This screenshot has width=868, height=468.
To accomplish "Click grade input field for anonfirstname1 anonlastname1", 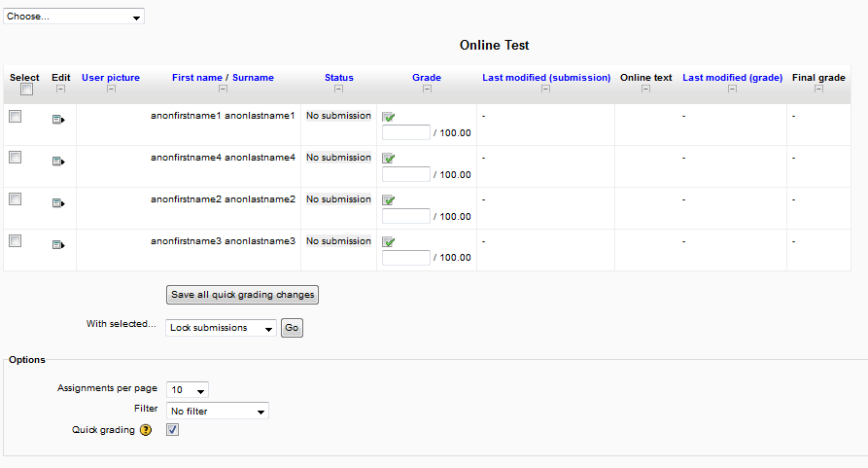I will point(405,132).
